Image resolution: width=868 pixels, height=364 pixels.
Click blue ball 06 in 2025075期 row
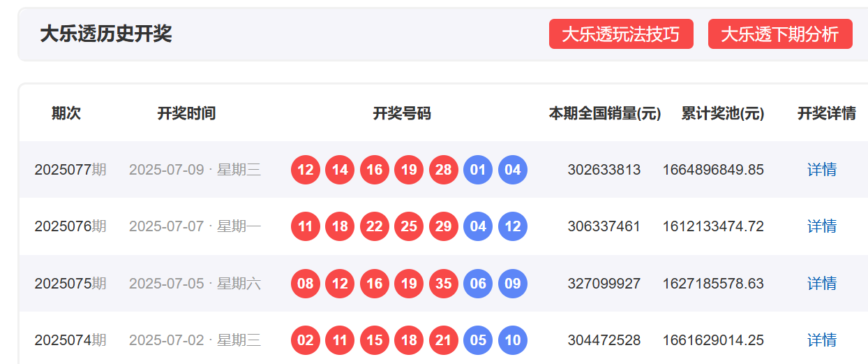(478, 284)
